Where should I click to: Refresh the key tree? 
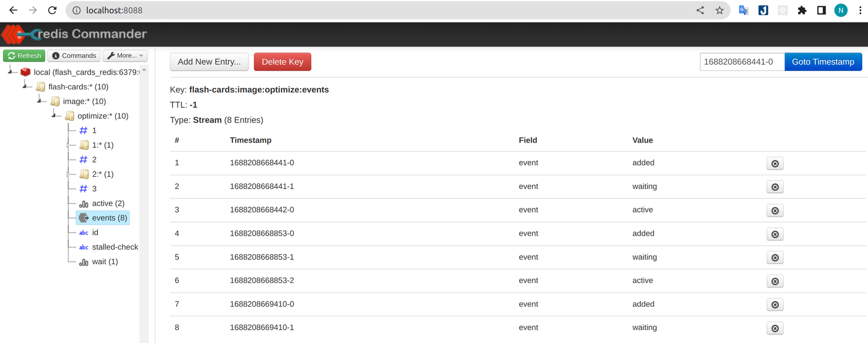(x=24, y=56)
